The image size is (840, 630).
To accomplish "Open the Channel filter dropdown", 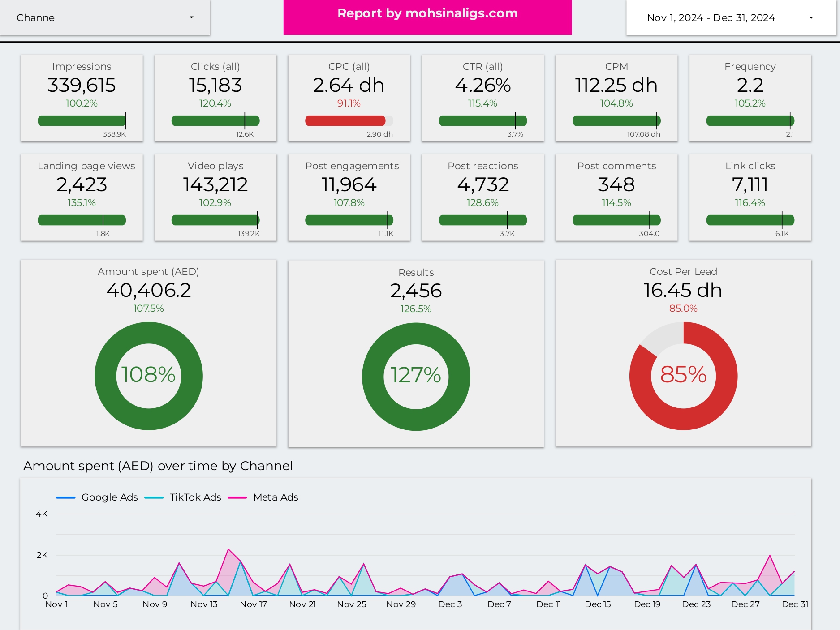I will [x=105, y=17].
